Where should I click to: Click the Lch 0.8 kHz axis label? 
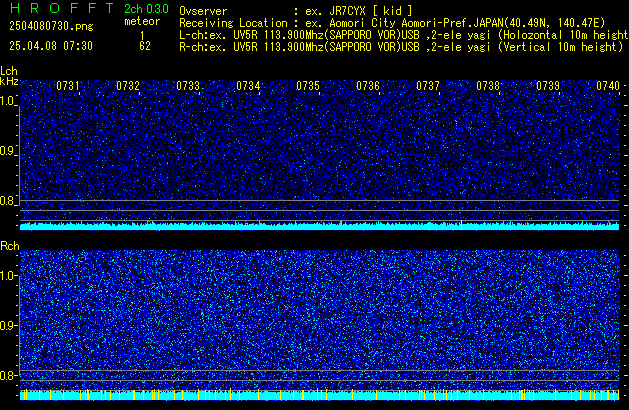coord(8,201)
